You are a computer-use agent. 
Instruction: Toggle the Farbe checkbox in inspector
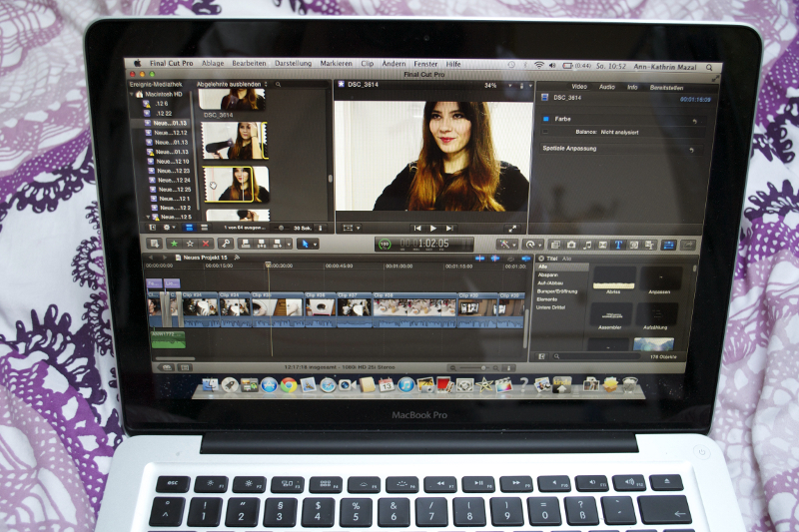coord(545,119)
